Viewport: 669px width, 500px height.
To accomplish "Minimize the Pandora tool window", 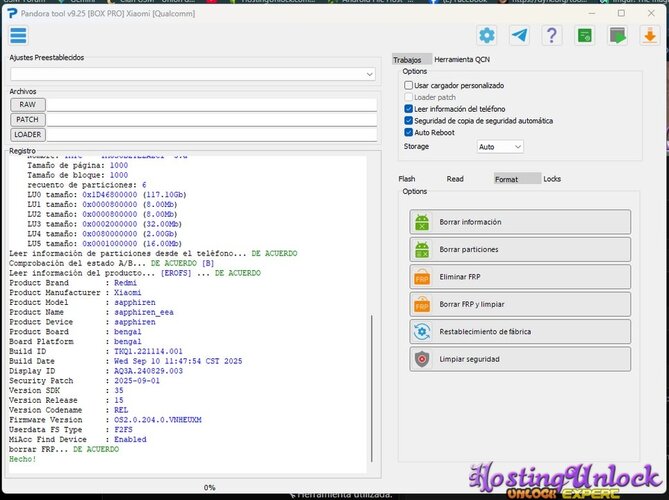I will click(x=592, y=13).
